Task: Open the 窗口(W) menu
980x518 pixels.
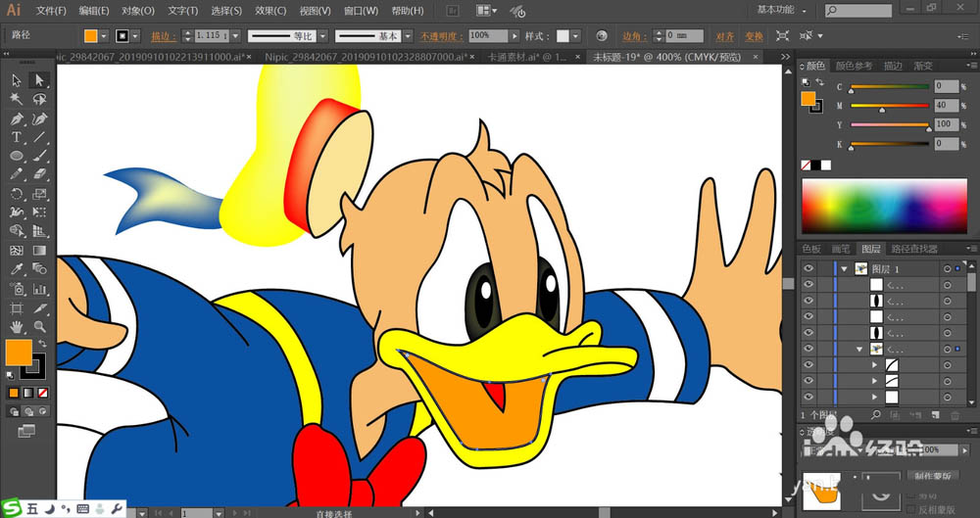Action: coord(361,11)
